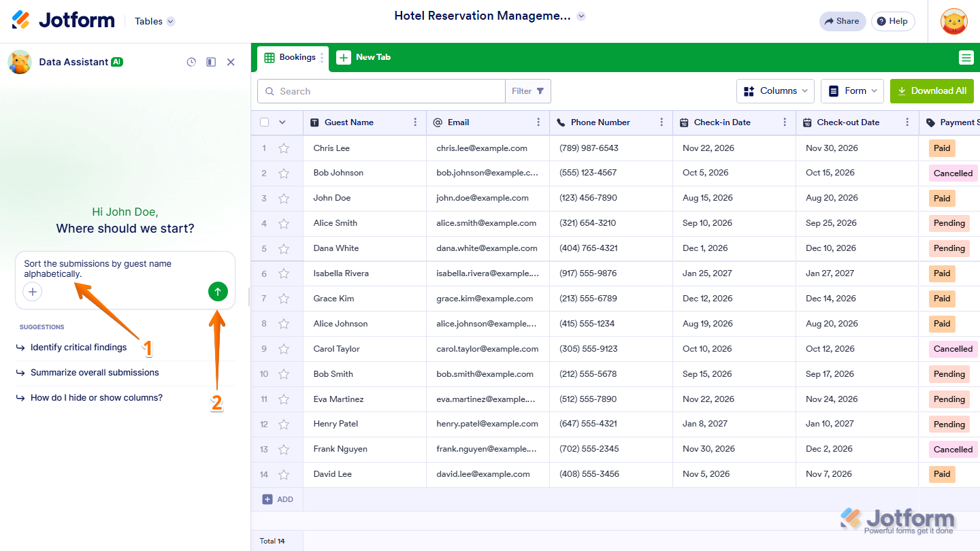Add a New Tab

pyautogui.click(x=363, y=57)
